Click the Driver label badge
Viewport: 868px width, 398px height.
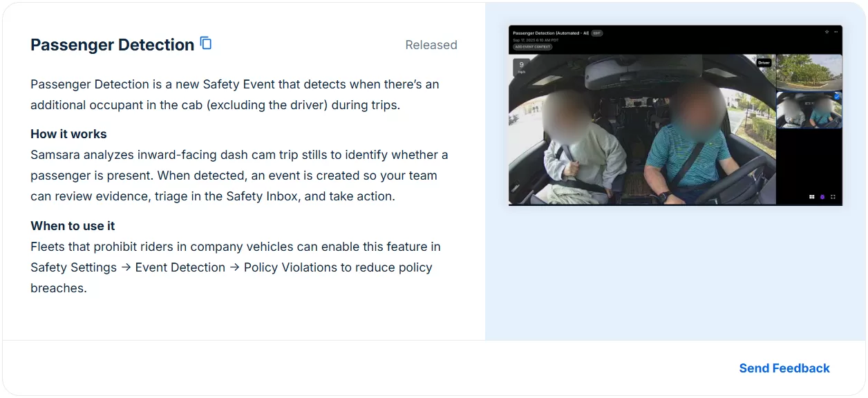[x=764, y=62]
